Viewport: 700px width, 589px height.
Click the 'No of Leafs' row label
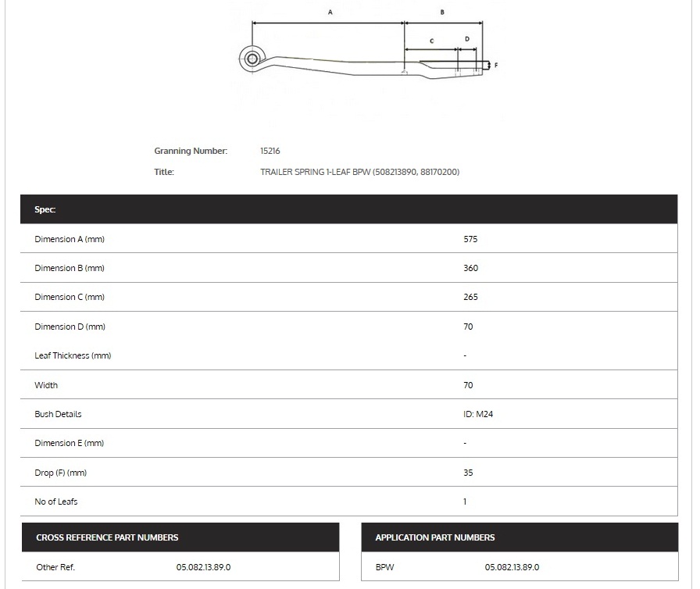[55, 502]
